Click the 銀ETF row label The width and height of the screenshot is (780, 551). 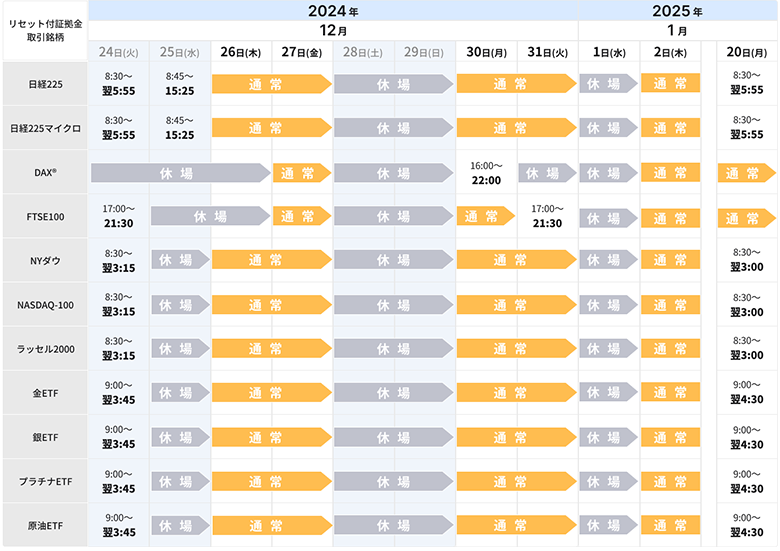click(44, 436)
